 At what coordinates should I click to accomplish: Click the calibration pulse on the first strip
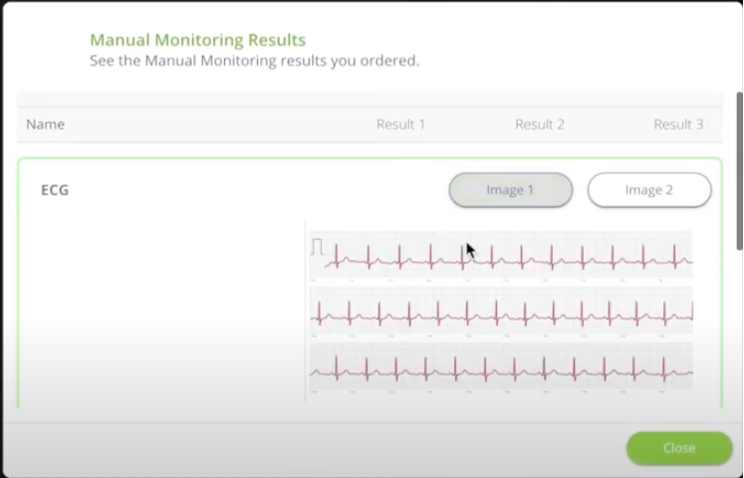[317, 247]
